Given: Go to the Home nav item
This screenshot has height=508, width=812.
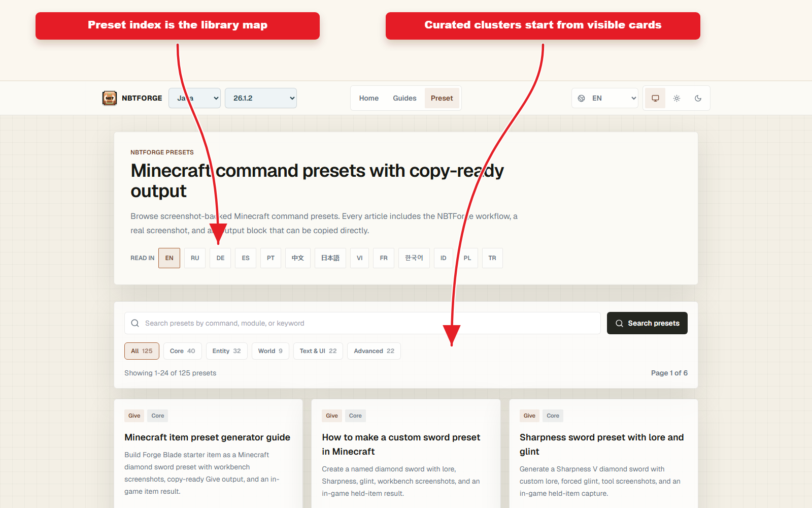Looking at the screenshot, I should [x=369, y=98].
